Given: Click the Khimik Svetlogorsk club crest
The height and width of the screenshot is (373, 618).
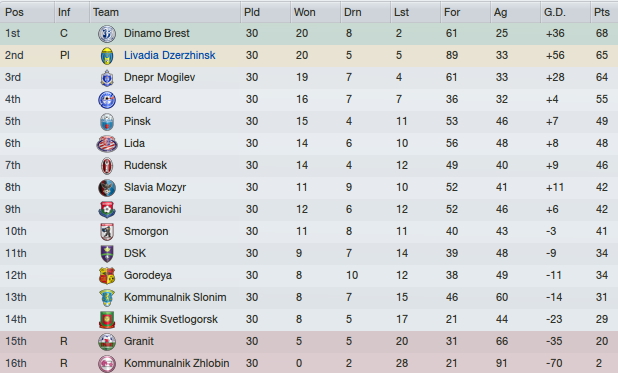Looking at the screenshot, I should [x=107, y=319].
